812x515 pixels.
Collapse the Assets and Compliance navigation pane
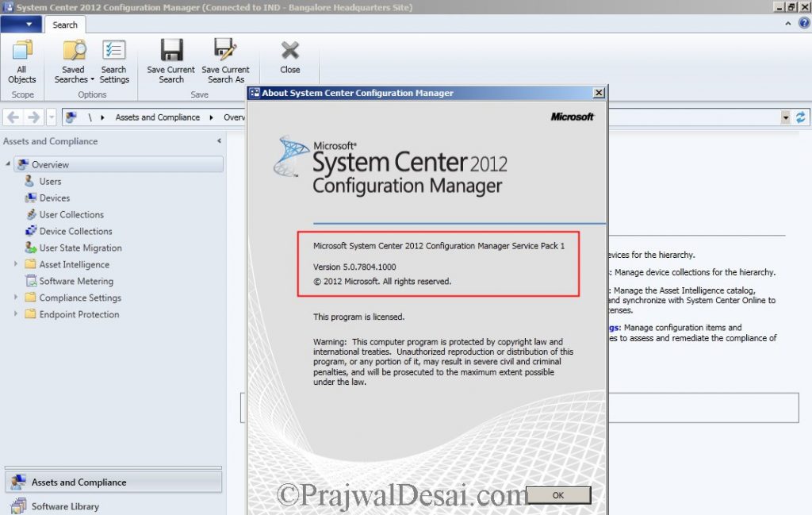pyautogui.click(x=219, y=141)
